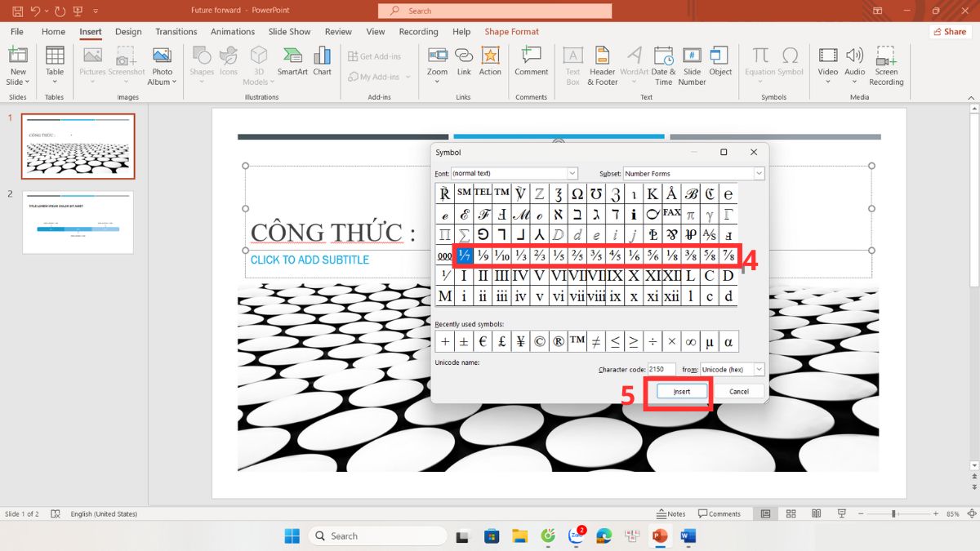Image resolution: width=980 pixels, height=551 pixels.
Task: Open the Shape Format tab
Action: tap(512, 32)
